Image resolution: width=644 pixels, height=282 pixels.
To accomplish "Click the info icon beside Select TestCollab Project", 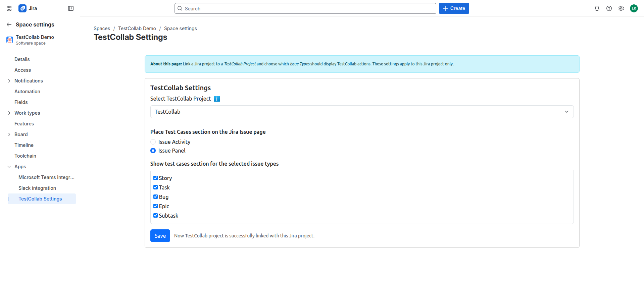I will 217,99.
